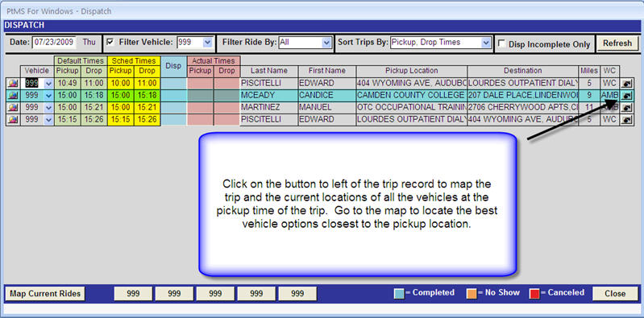This screenshot has height=318, width=644.
Task: Click the right-edge icon on the MARTINEZ row
Action: click(626, 108)
